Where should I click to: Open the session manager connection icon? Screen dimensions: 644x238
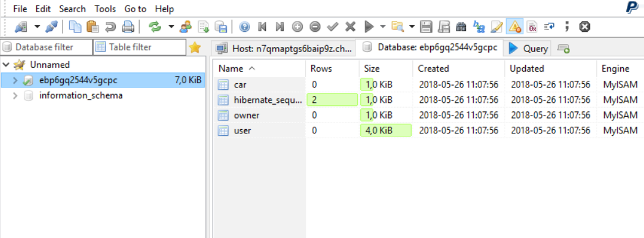pos(21,27)
